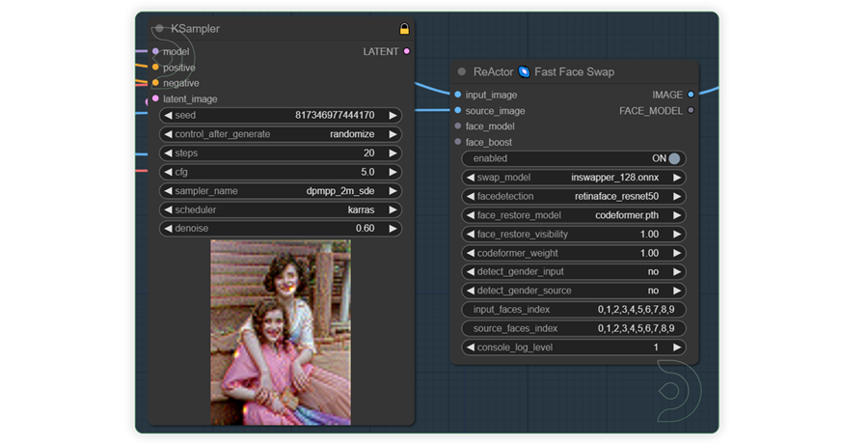Click the source_image socket on ReActor
Viewport: 868px width, 445px height.
458,110
